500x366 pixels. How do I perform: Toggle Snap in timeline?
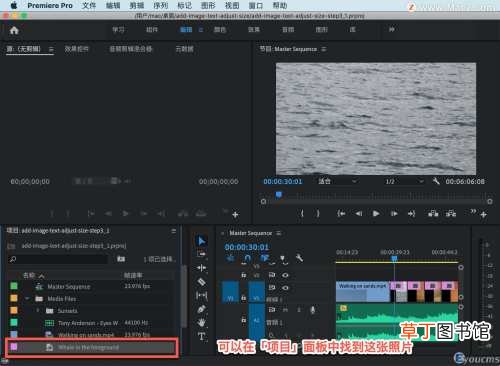click(x=247, y=259)
